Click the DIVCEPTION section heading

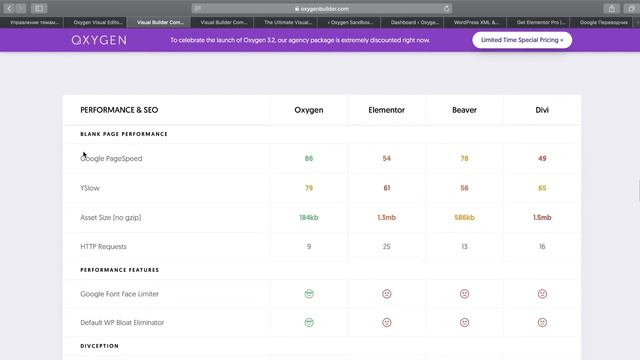pyautogui.click(x=100, y=346)
